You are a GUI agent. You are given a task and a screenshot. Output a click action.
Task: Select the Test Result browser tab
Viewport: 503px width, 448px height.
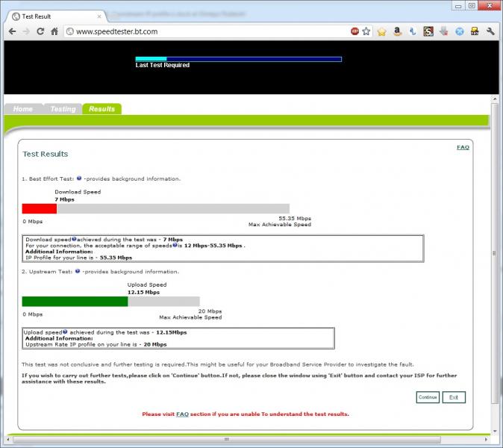click(x=56, y=16)
